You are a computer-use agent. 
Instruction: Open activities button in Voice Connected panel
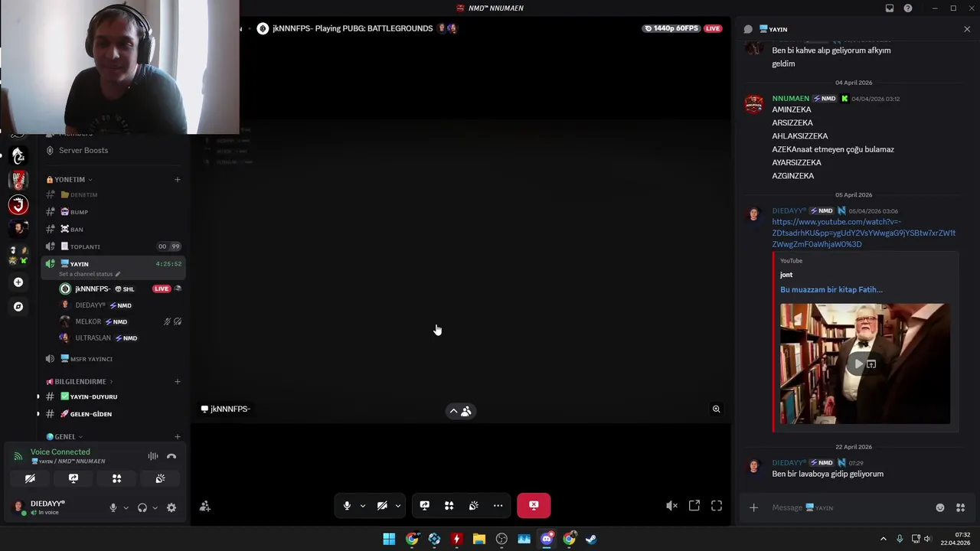point(117,478)
